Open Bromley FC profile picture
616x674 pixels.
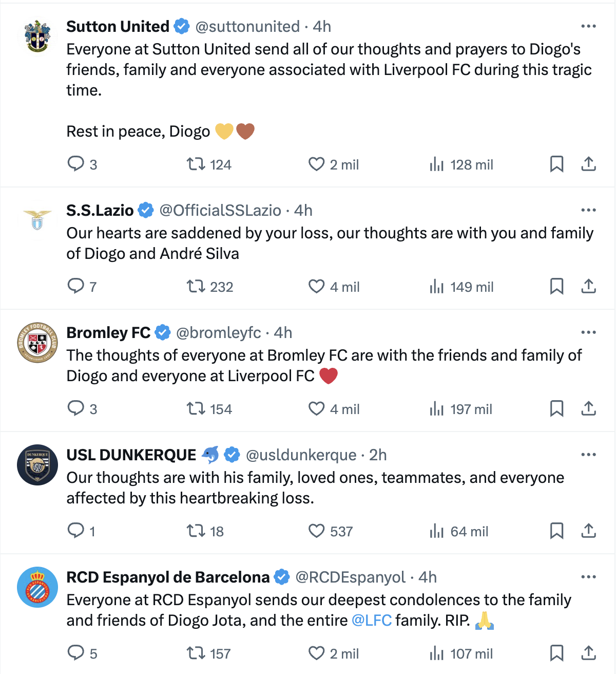coord(37,343)
